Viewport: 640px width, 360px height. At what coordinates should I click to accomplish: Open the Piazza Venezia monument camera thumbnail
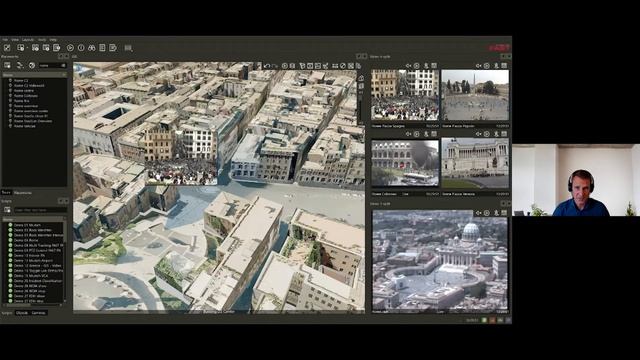click(x=475, y=163)
